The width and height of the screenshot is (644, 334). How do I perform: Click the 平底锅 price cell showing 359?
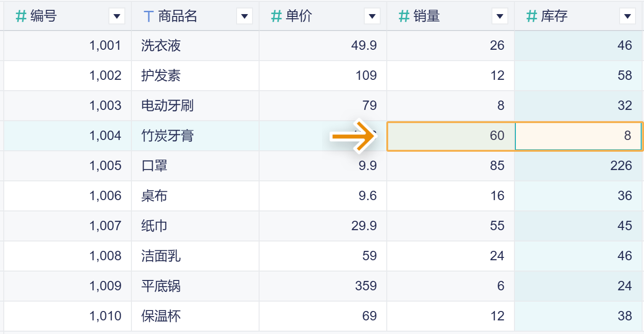tap(323, 286)
